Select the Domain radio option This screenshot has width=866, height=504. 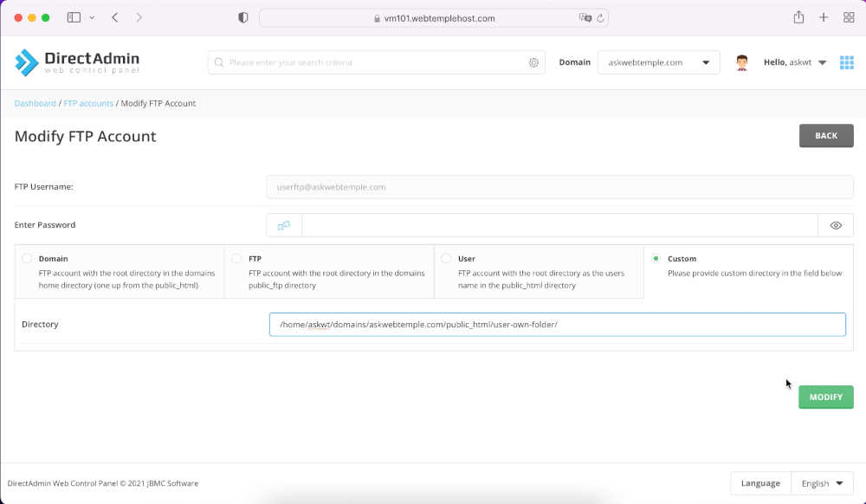(x=27, y=258)
